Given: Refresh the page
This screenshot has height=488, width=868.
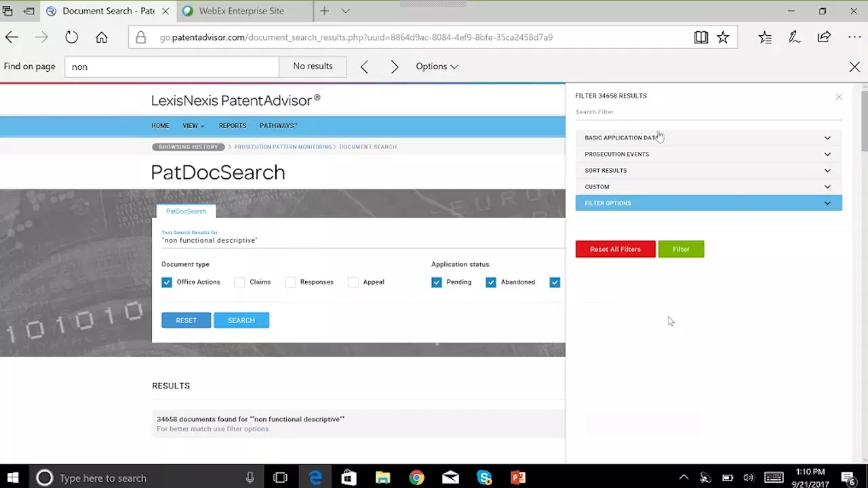Looking at the screenshot, I should point(71,37).
